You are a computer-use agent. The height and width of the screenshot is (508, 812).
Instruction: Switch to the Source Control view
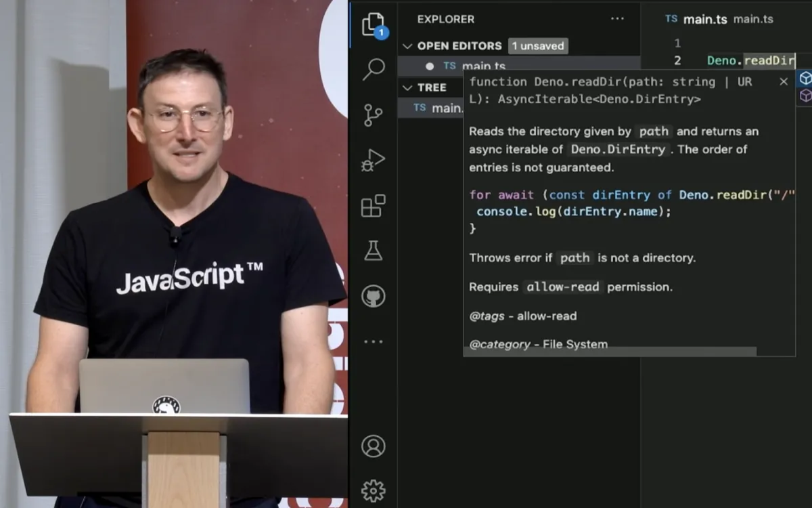point(373,115)
